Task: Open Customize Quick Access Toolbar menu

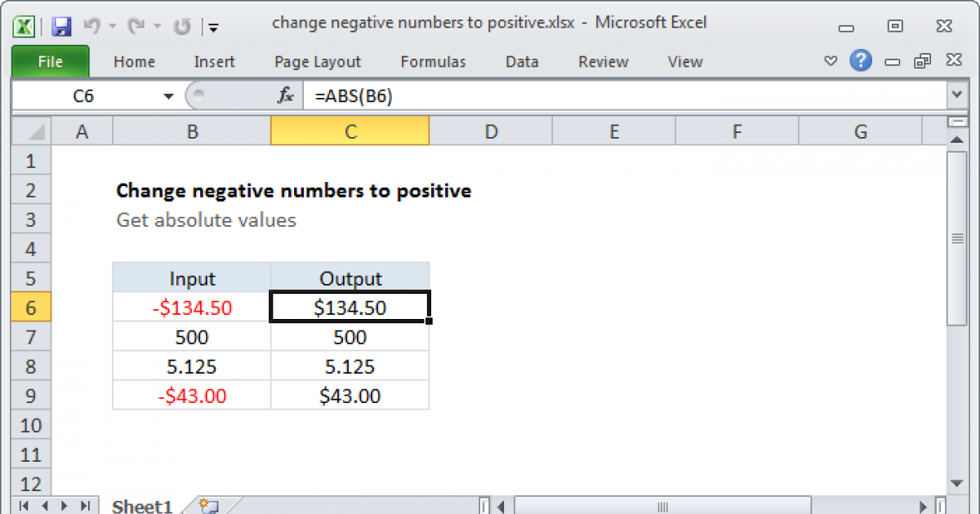Action: [213, 27]
